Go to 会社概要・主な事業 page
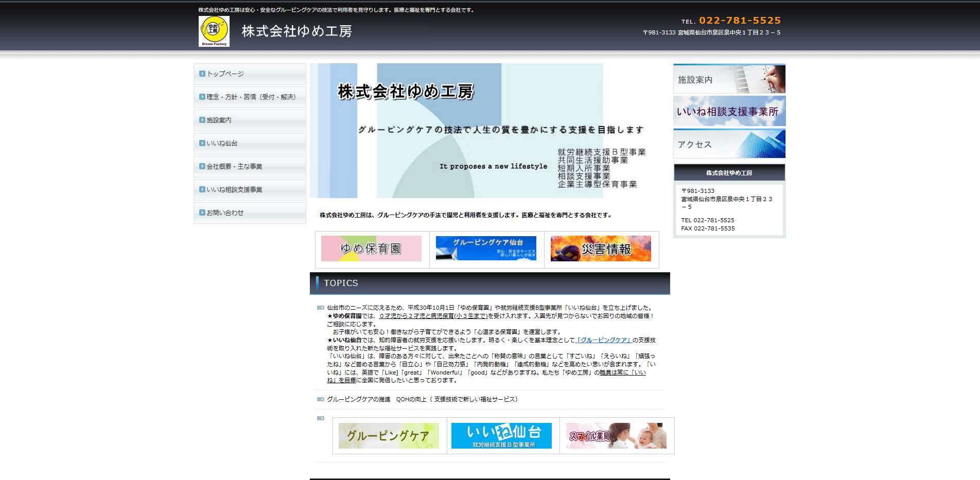Image resolution: width=980 pixels, height=480 pixels. tap(250, 167)
